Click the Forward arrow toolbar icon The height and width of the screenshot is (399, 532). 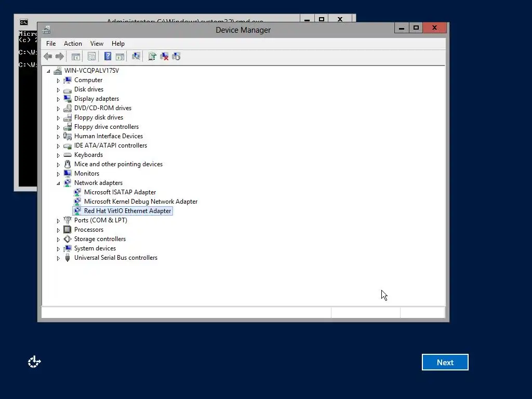(x=60, y=56)
